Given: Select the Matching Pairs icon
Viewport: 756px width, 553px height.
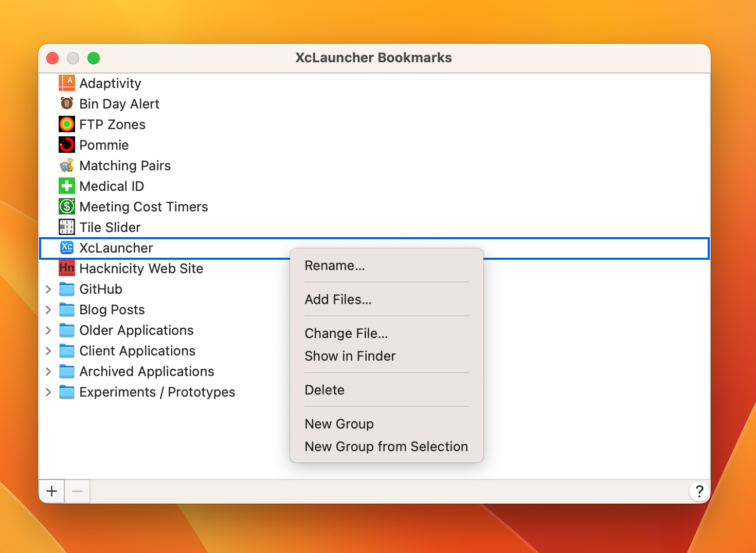Looking at the screenshot, I should [67, 165].
